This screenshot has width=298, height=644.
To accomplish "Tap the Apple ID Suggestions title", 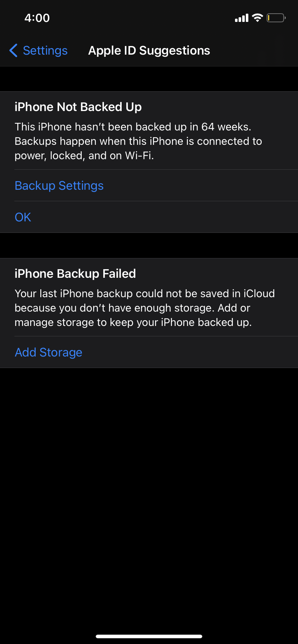I will coord(149,51).
